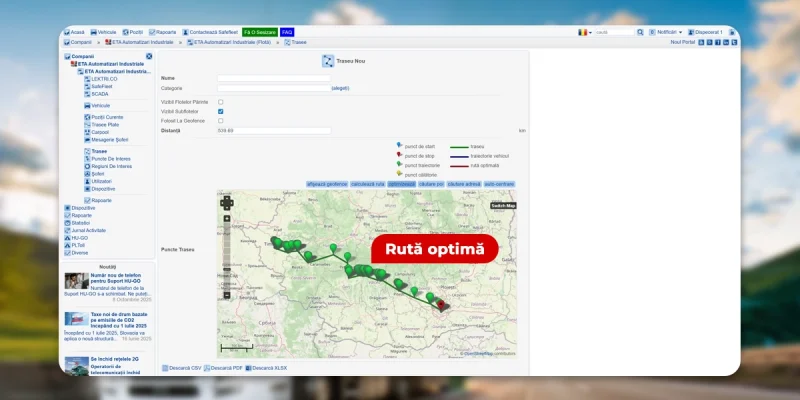Go to ETA Automatizari Industriale (Flotă) breadcrumb
Image resolution: width=800 pixels, height=400 pixels.
click(229, 42)
